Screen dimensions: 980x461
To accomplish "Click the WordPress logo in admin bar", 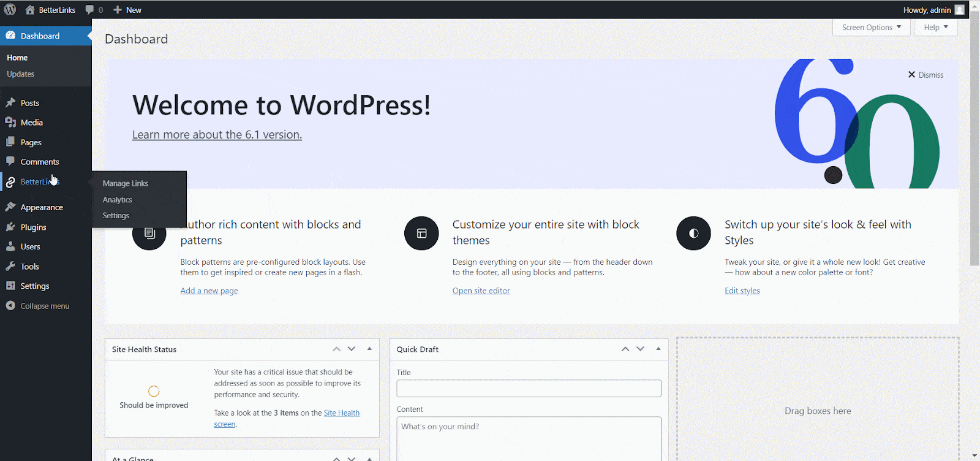I will click(10, 10).
